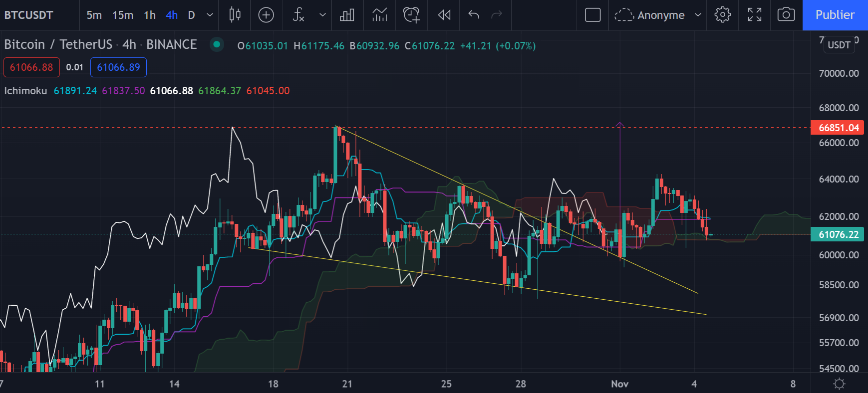Click the blue Publier button
Viewport: 868px width, 393px height.
pyautogui.click(x=835, y=15)
